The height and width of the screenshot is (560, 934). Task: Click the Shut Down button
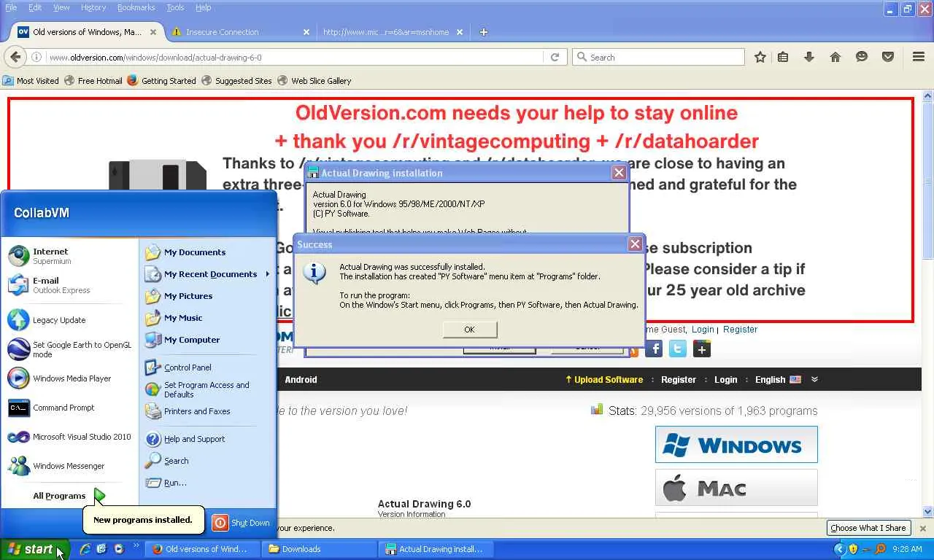click(x=241, y=523)
